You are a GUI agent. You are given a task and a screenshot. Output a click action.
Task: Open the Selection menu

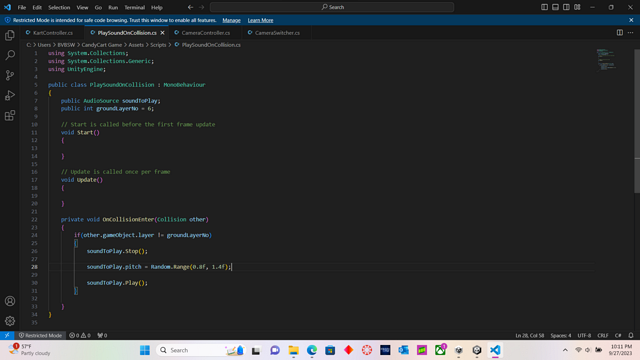[59, 7]
